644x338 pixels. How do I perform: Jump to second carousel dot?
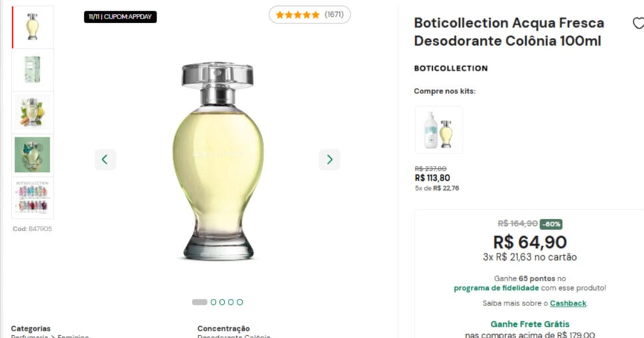(214, 302)
